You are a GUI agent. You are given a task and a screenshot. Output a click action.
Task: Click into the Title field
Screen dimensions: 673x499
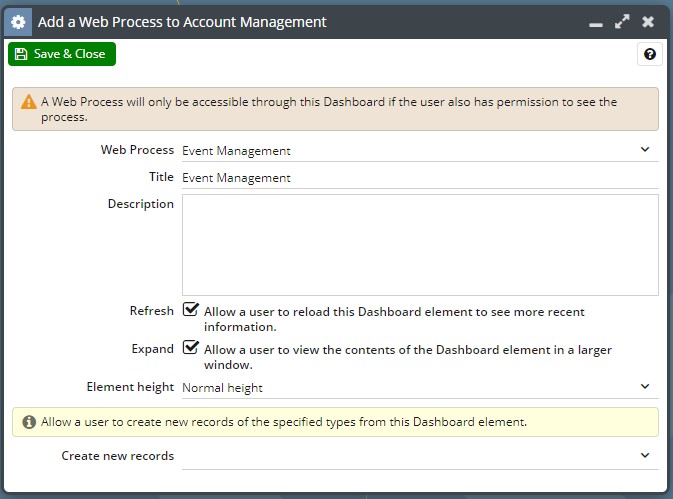[420, 178]
